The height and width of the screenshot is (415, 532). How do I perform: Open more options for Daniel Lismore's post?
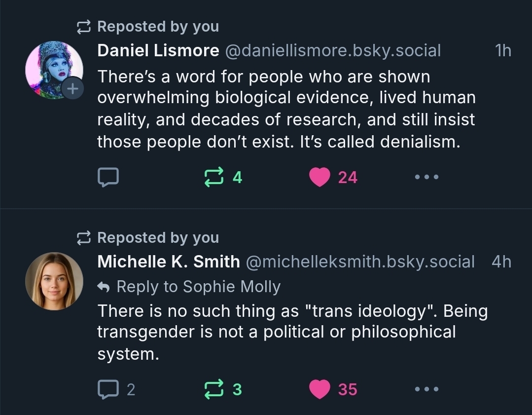426,177
